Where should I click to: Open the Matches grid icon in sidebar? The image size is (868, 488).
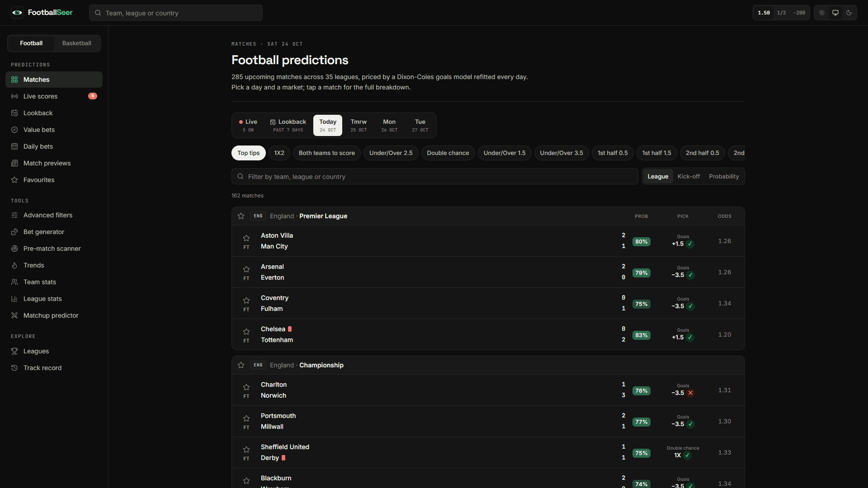(14, 80)
